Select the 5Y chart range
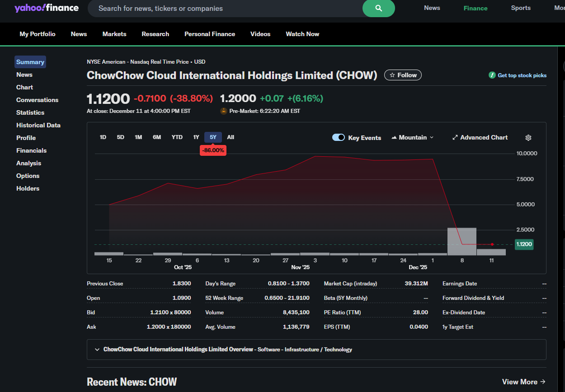 coord(213,137)
